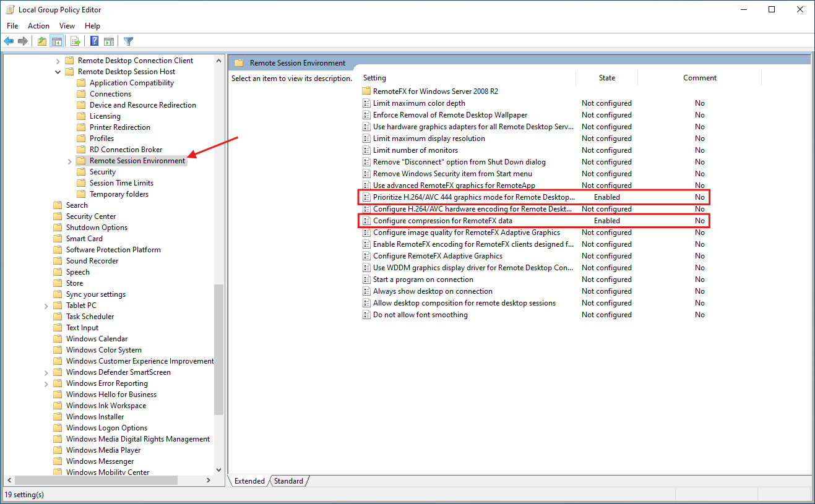Select Temporary folders tree item
This screenshot has height=504, width=815.
(x=119, y=194)
